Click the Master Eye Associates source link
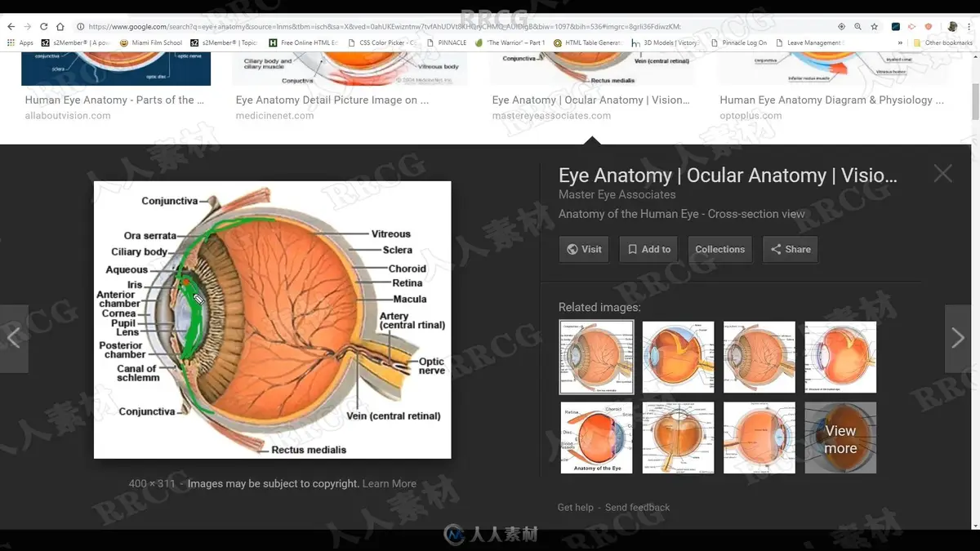Screen dimensions: 980x551 [x=617, y=194]
